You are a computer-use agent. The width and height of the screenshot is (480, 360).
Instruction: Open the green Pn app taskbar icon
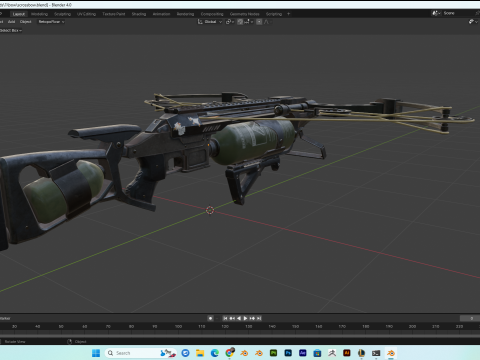(x=273, y=353)
